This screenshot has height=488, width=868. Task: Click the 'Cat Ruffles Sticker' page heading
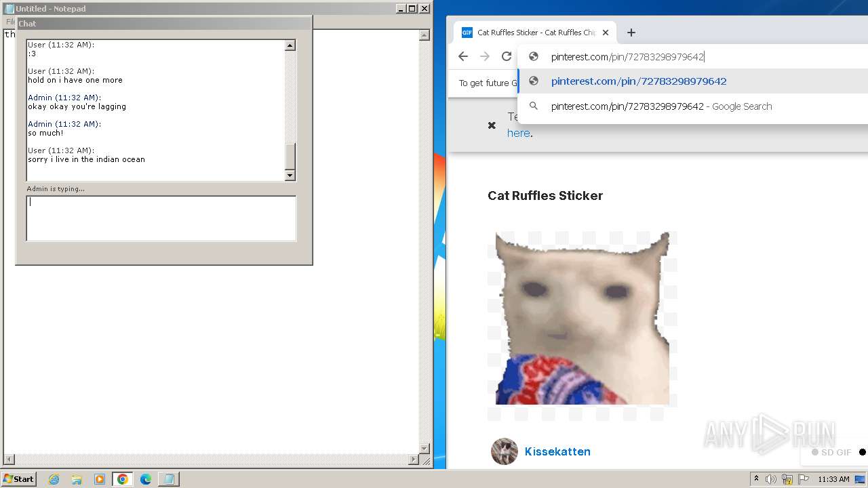(545, 196)
